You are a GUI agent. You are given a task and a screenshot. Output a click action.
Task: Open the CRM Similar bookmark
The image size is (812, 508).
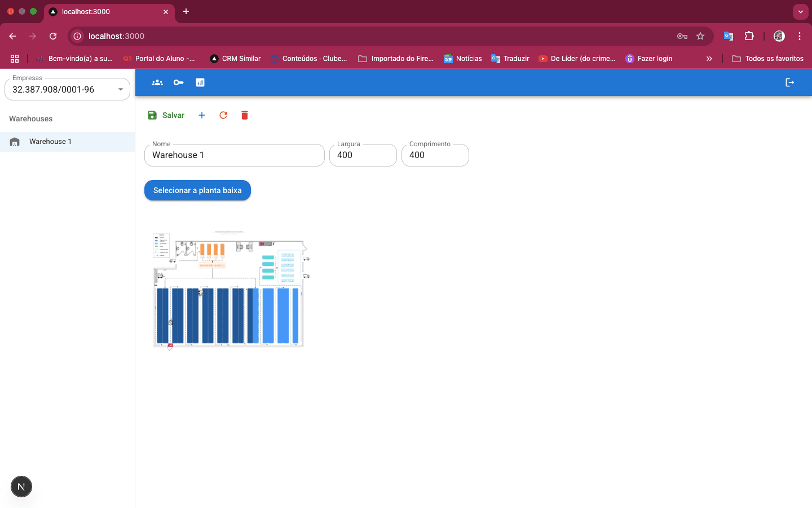235,59
